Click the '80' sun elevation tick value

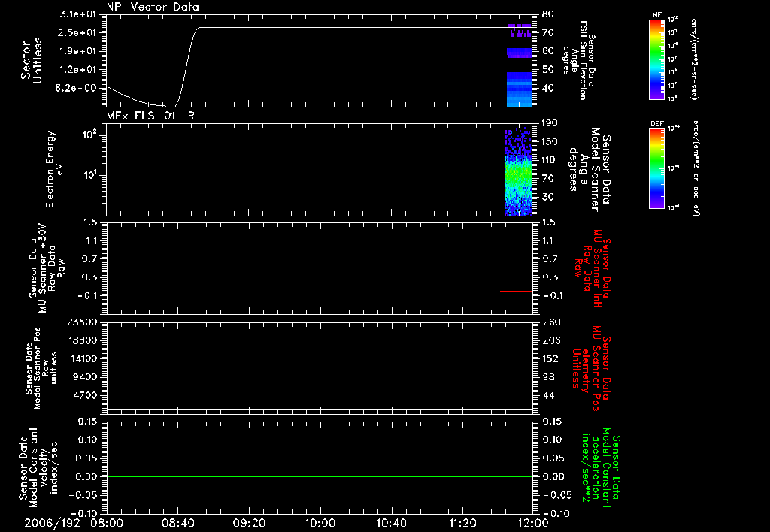pyautogui.click(x=548, y=14)
